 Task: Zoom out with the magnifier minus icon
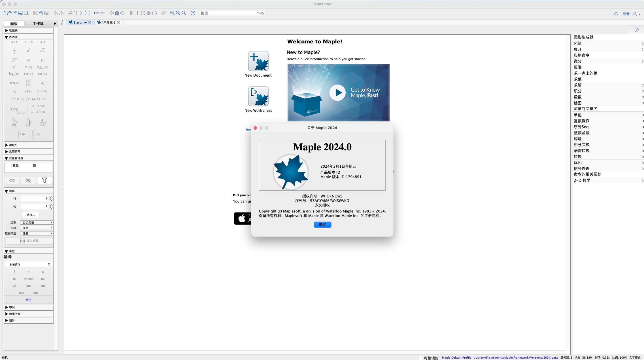coord(178,13)
